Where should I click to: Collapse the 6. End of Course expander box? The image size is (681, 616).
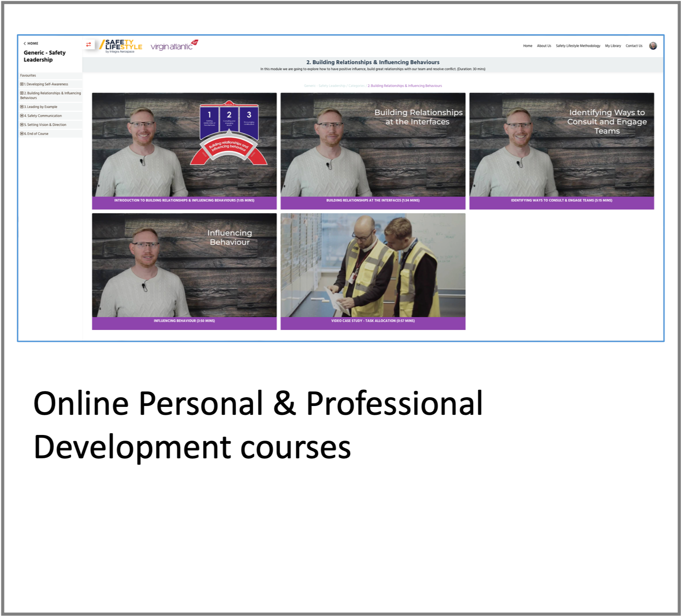22,134
